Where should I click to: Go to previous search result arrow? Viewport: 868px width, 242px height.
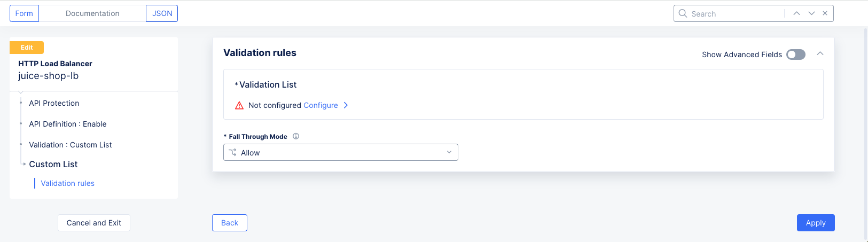[796, 13]
